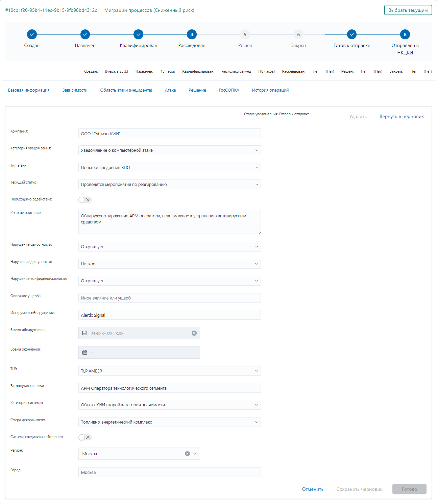Viewport: 437px width, 504px height.
Task: Click inside the Город input field
Action: coord(169,472)
